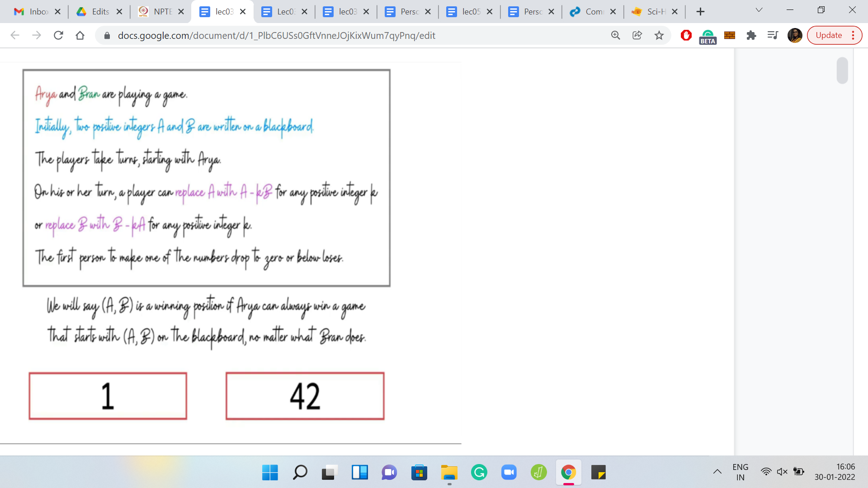
Task: Open the zoom magnifier in the address bar
Action: 615,35
